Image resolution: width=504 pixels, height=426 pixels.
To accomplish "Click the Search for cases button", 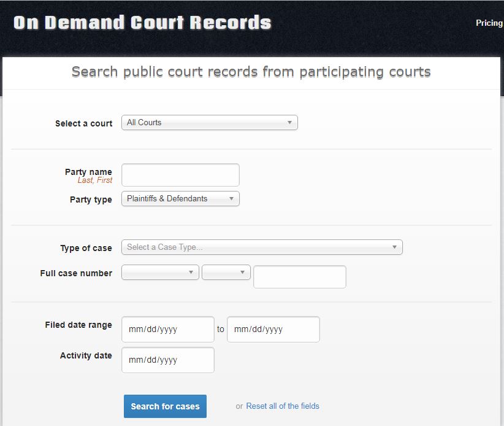I will 165,406.
